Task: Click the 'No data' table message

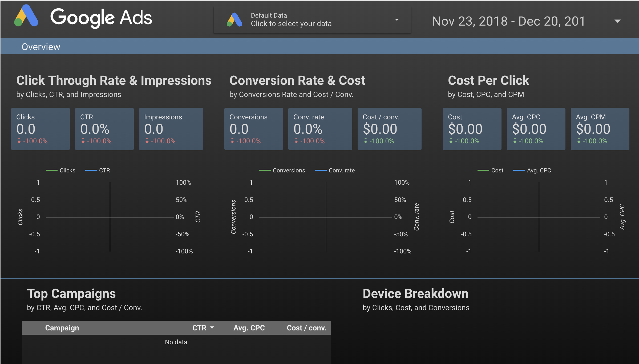Action: (176, 342)
